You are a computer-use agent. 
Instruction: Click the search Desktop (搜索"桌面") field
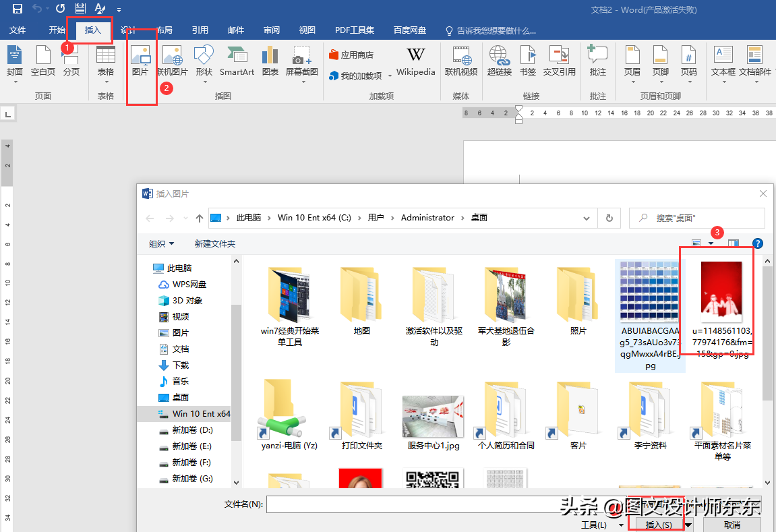click(x=697, y=218)
